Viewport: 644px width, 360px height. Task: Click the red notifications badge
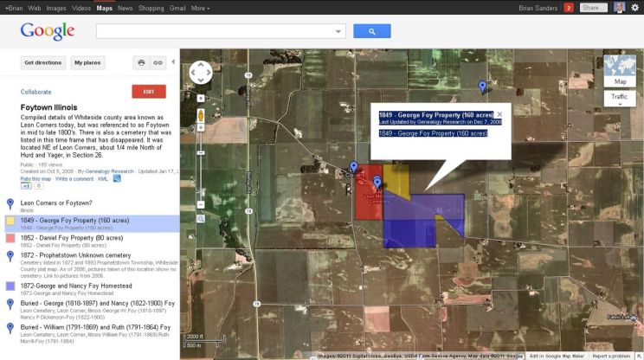[x=569, y=8]
